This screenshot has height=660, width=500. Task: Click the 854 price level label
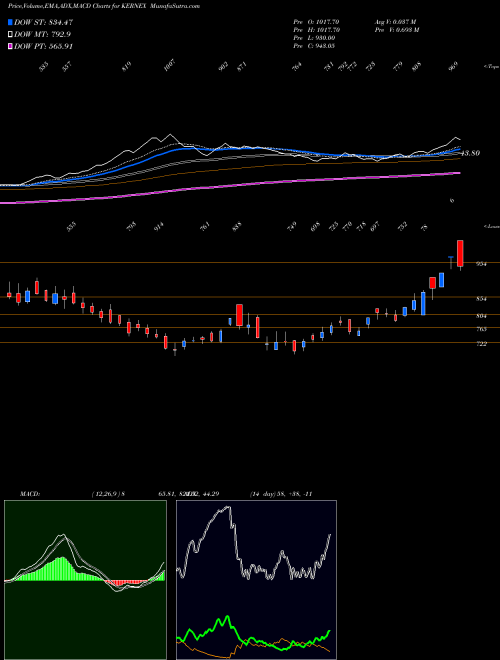(x=481, y=299)
